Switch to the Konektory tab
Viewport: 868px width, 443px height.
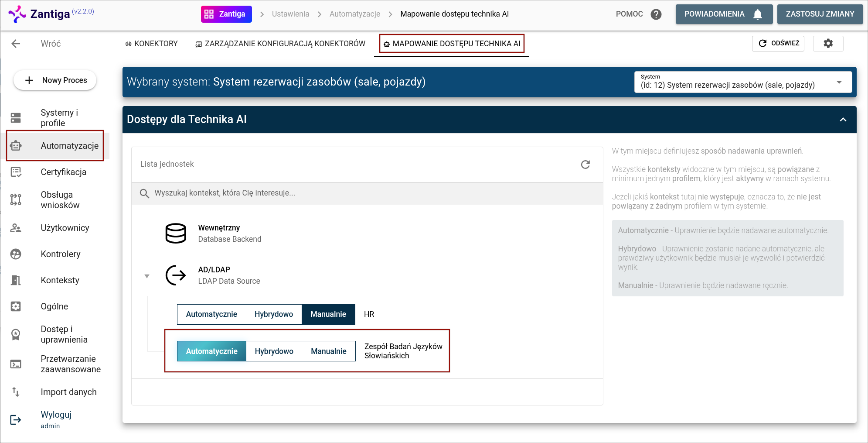pyautogui.click(x=151, y=44)
